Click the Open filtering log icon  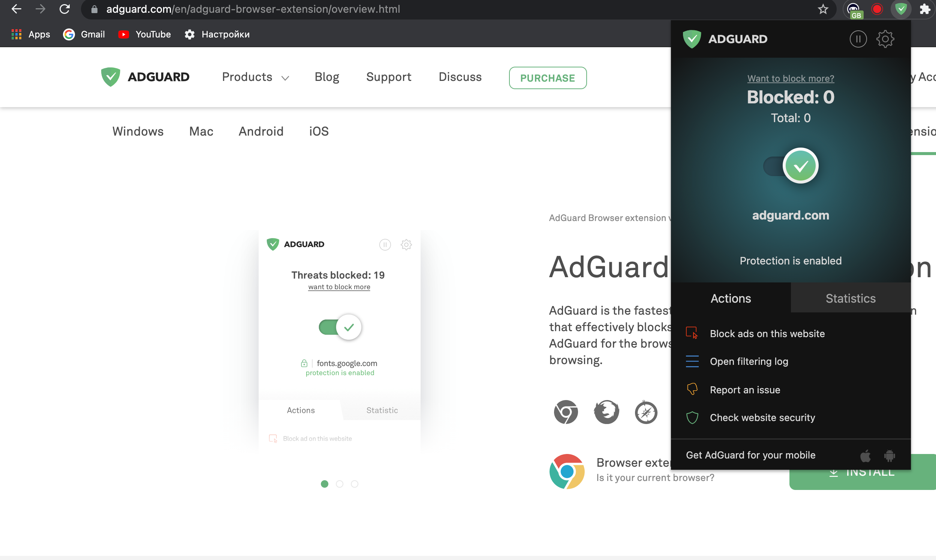[692, 361]
